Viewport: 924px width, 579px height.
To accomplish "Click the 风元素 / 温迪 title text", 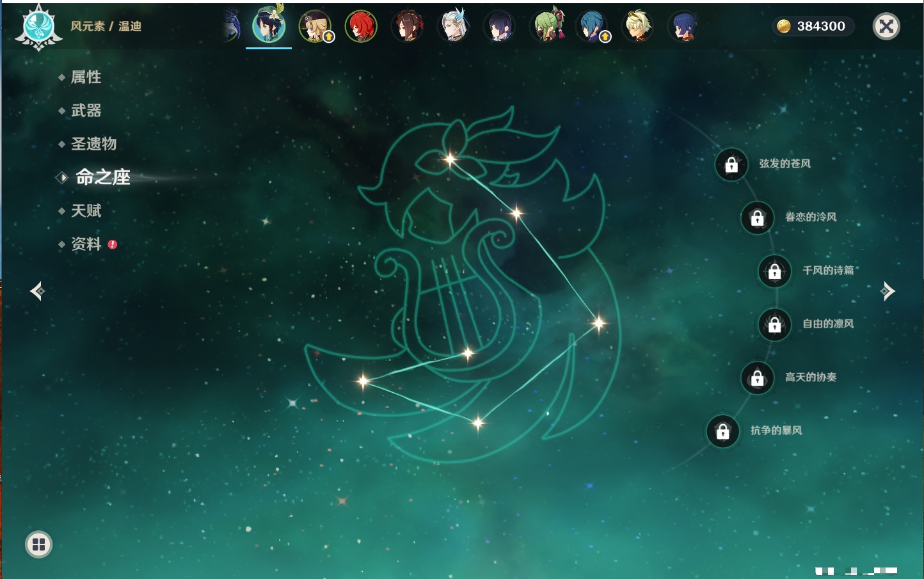I will pyautogui.click(x=106, y=26).
